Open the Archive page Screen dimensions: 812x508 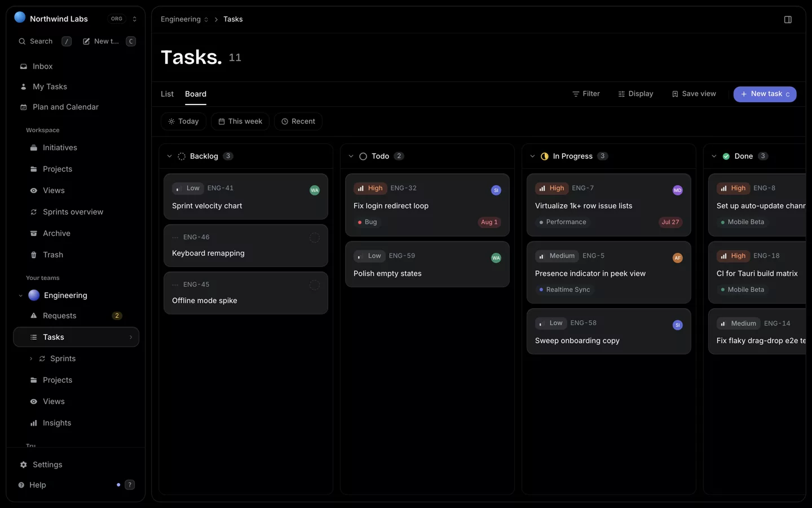pos(76,233)
